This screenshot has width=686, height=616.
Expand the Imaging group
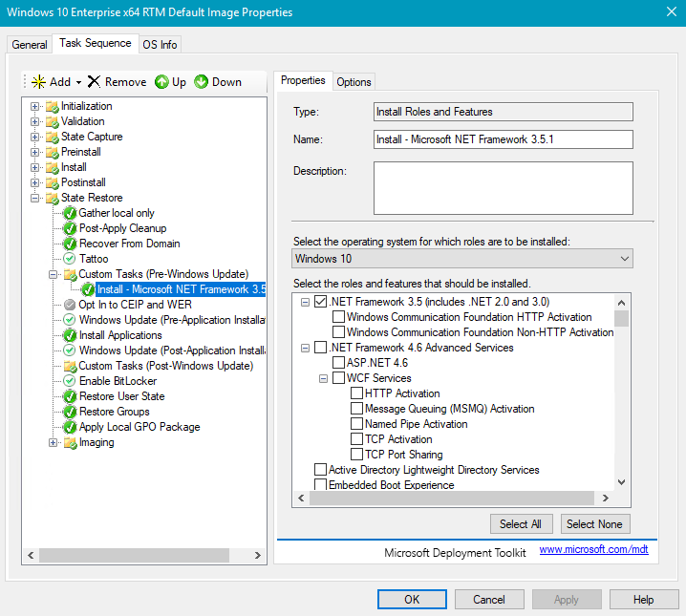pos(53,443)
